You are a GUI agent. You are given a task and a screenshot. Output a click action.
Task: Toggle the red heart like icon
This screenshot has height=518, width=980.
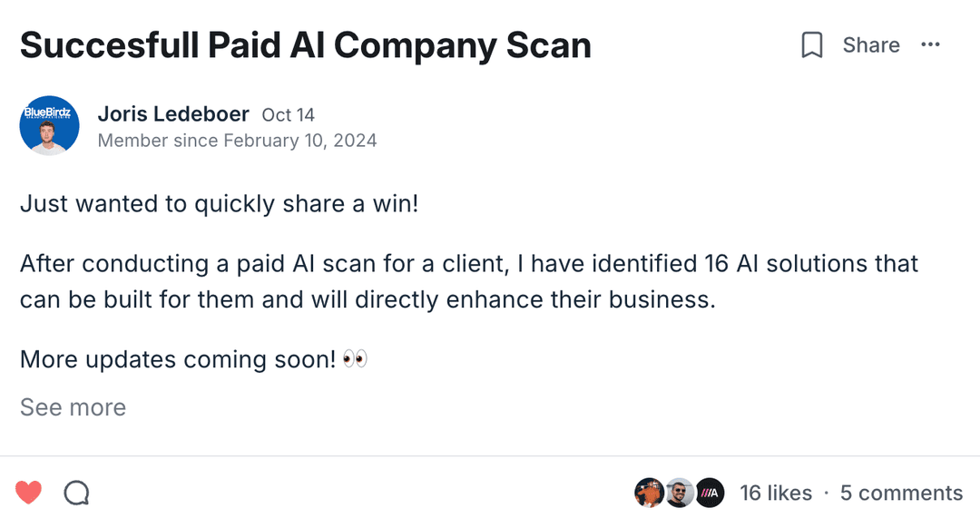pos(29,493)
